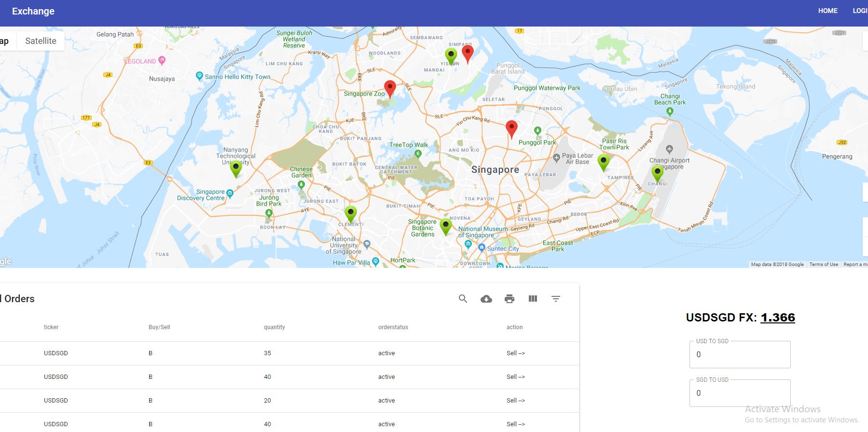Image resolution: width=868 pixels, height=432 pixels.
Task: Click the Chinese Garden map icon
Action: pyautogui.click(x=301, y=184)
